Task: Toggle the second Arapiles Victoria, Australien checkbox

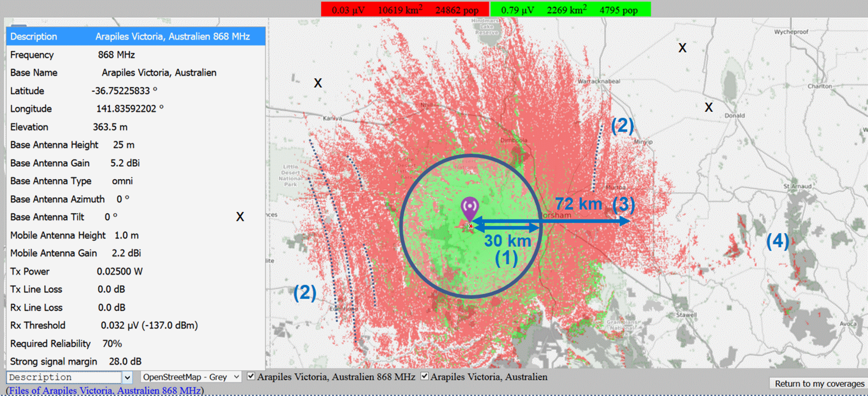Action: coord(425,376)
